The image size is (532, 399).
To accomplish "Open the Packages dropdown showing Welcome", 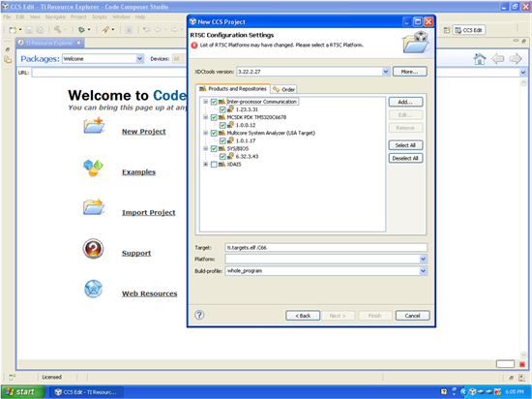I will [140, 59].
